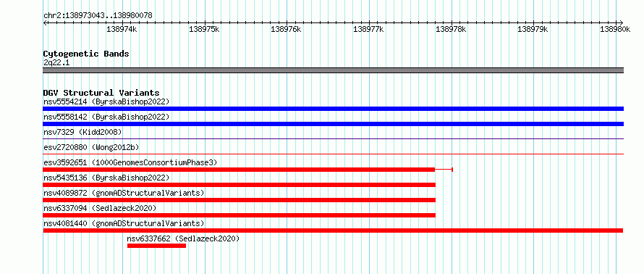Select the short nsv6337662 red bar
Viewport: 644px width, 274px height.
[156, 246]
